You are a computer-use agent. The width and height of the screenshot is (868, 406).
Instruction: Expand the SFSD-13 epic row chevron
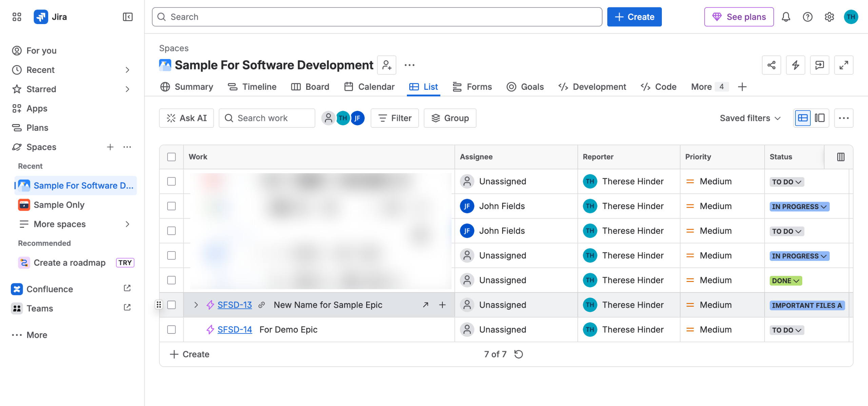[x=196, y=305]
